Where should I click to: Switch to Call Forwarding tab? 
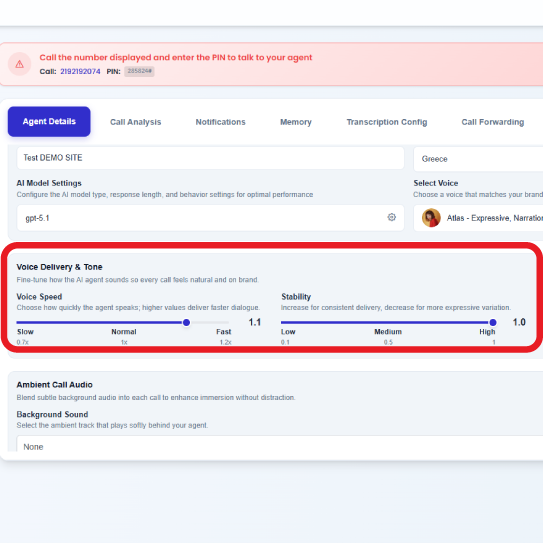(x=492, y=122)
